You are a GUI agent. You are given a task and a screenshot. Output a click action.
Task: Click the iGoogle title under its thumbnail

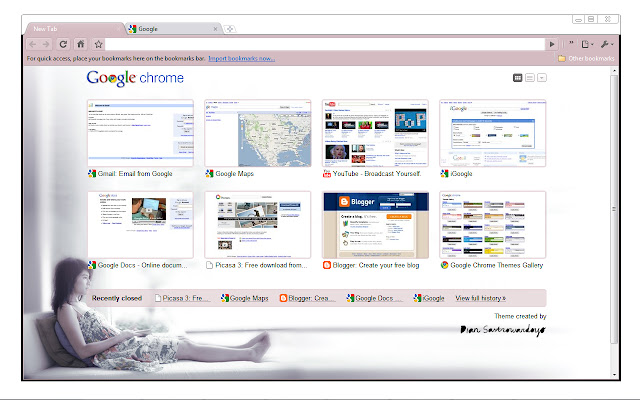(461, 173)
